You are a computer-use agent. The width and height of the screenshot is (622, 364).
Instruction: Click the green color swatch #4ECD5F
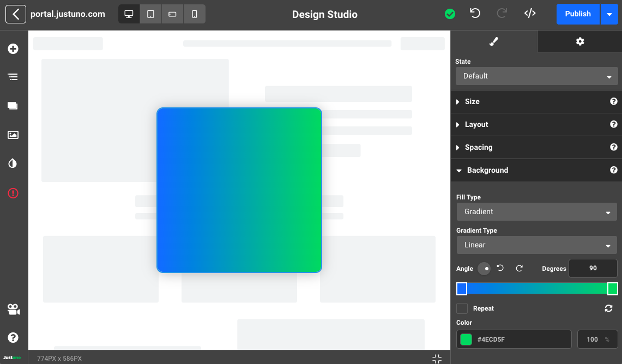[x=466, y=339]
